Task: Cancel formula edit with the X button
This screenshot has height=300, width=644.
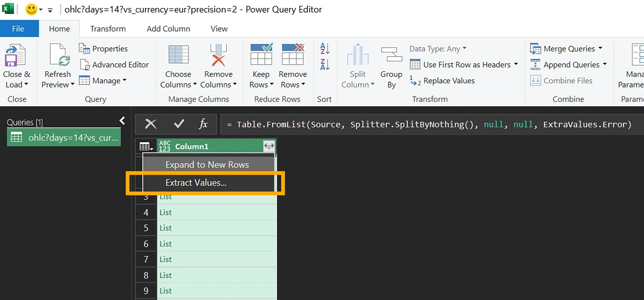Action: pyautogui.click(x=151, y=124)
